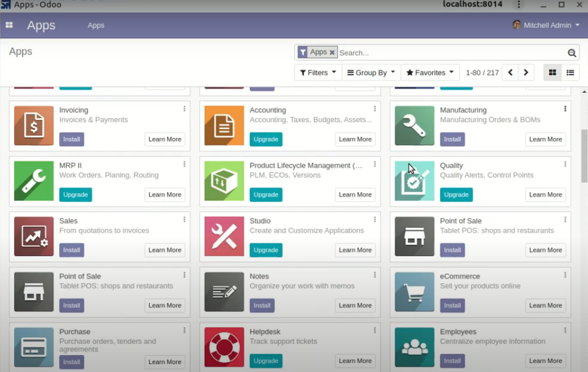Click the eCommerce cart icon

click(414, 292)
